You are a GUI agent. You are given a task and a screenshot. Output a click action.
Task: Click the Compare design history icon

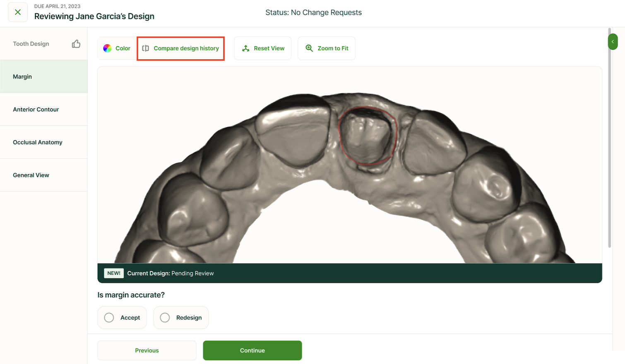[x=146, y=48]
